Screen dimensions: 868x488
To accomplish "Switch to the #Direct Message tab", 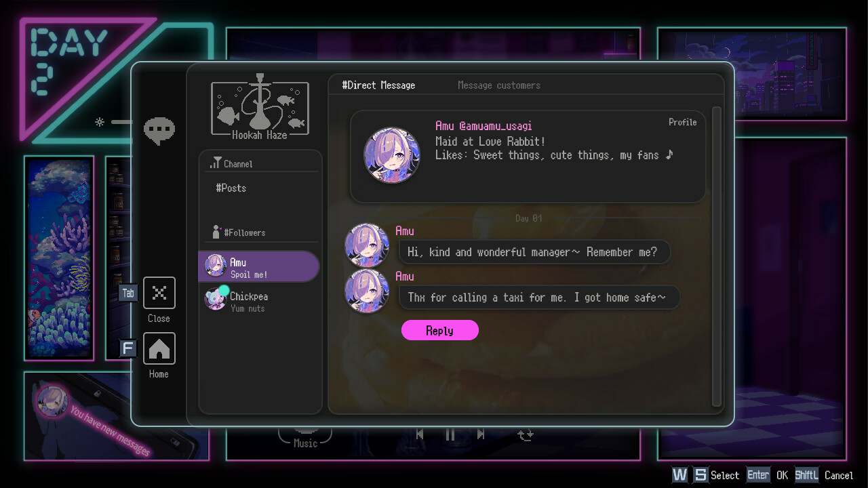I will [378, 85].
